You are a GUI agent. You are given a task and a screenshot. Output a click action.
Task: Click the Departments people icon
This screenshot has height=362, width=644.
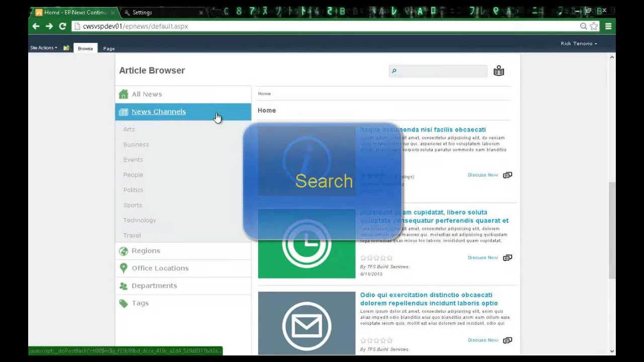(x=123, y=286)
